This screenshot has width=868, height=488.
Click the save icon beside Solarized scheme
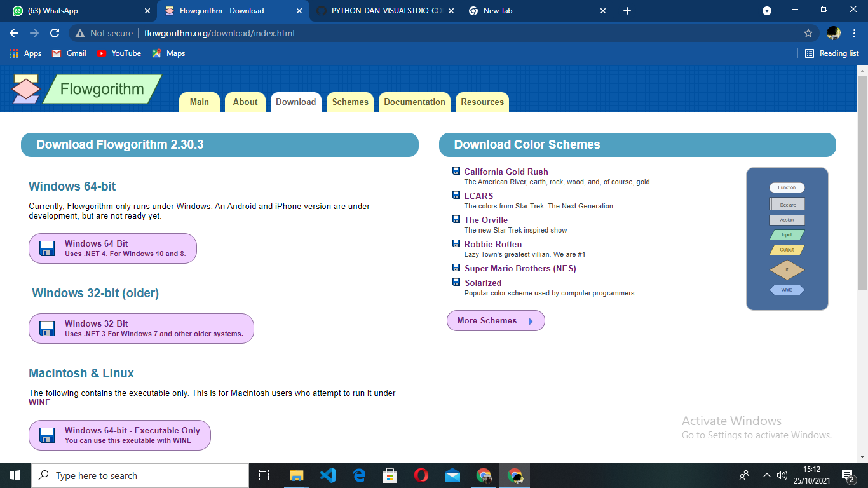(456, 282)
